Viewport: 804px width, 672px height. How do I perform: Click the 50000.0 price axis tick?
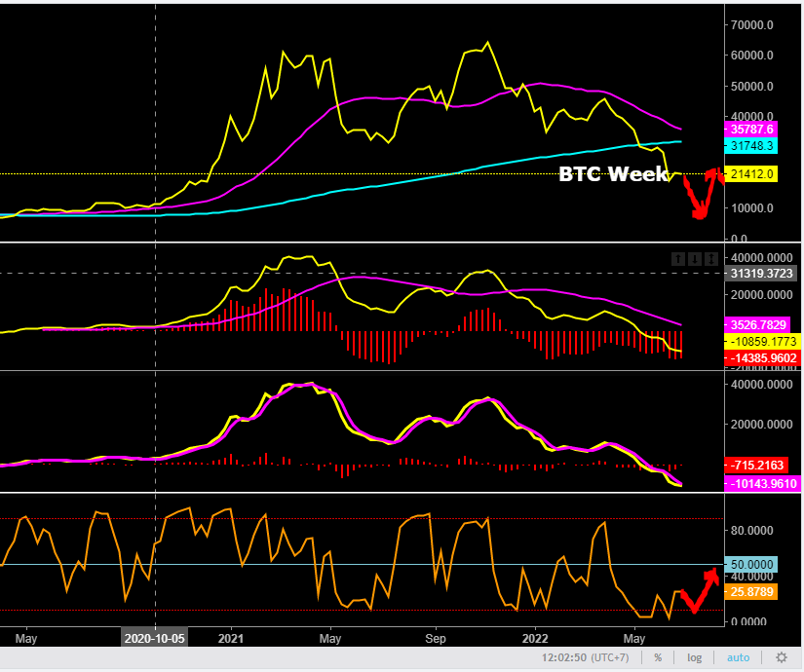click(x=751, y=86)
